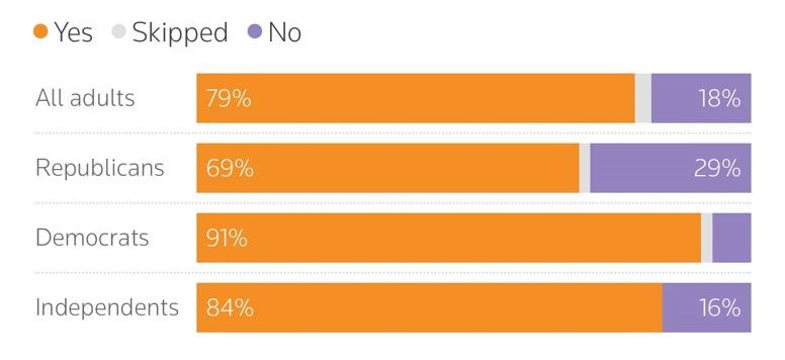
Task: Click the Independents row label
Action: (107, 307)
